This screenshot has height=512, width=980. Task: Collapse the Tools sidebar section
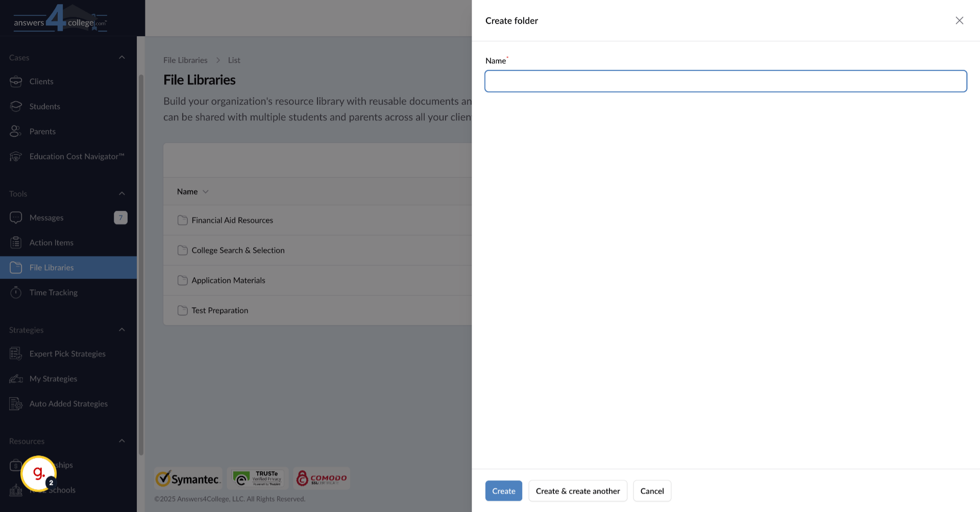pos(122,194)
